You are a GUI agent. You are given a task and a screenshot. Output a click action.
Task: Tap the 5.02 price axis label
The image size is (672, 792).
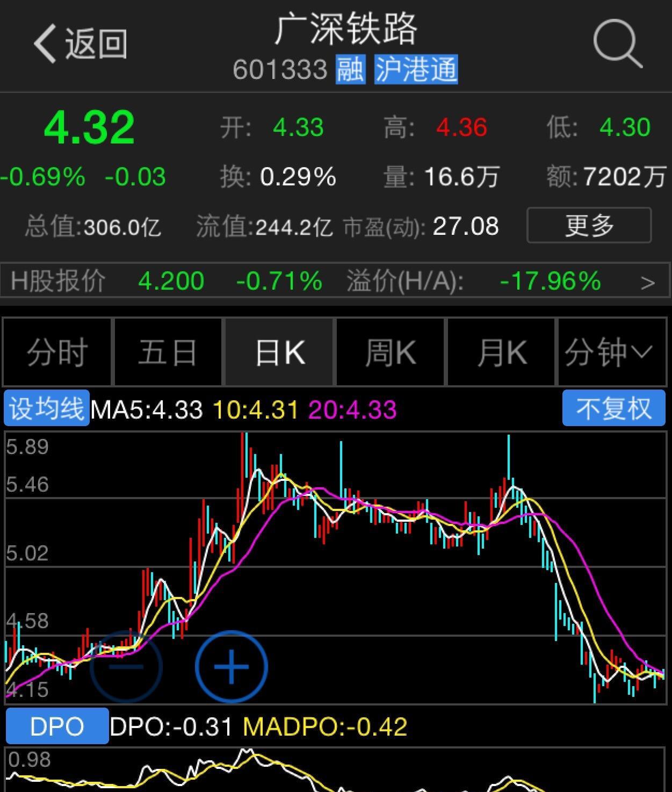(27, 553)
